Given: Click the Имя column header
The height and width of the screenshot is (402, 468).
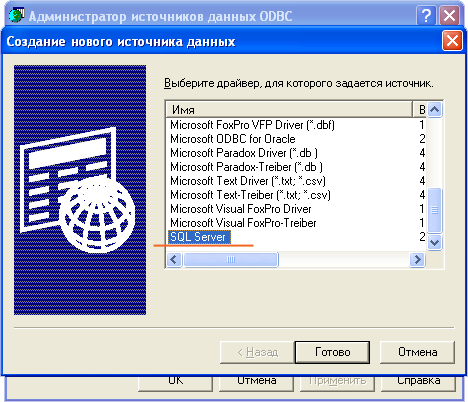Looking at the screenshot, I should pos(289,109).
